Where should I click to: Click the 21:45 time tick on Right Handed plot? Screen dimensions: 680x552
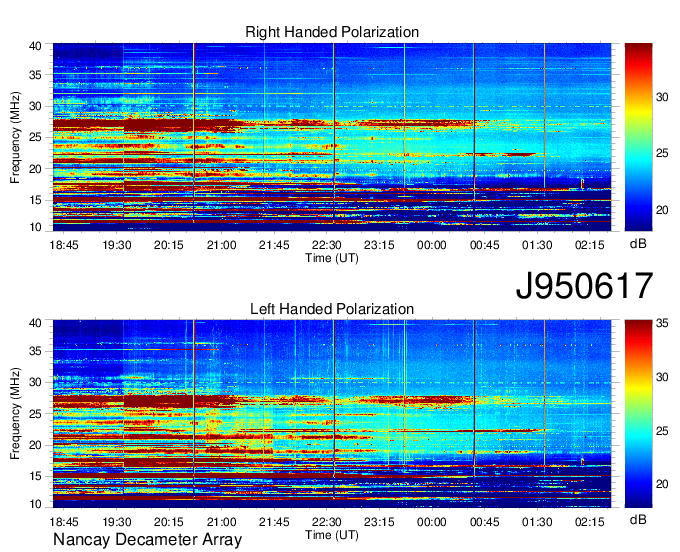tap(274, 245)
